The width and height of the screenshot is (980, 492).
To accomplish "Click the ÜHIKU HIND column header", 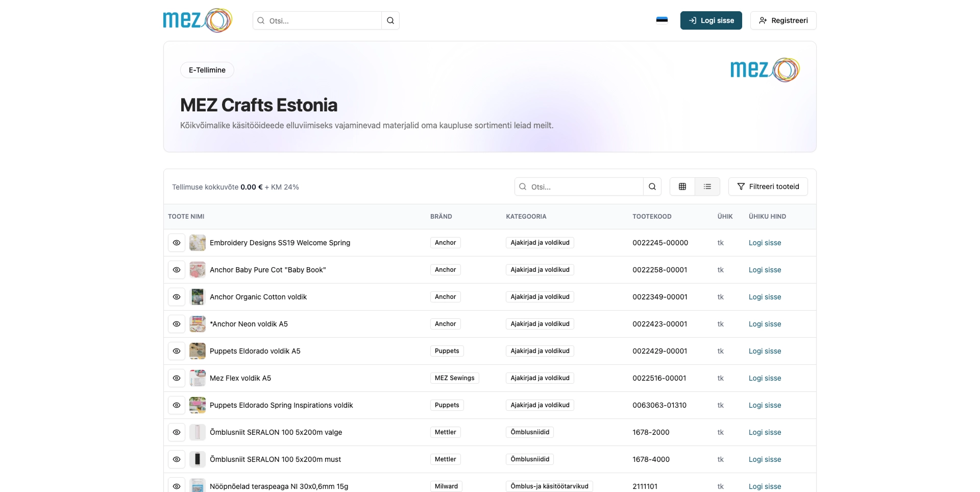I will pos(767,217).
